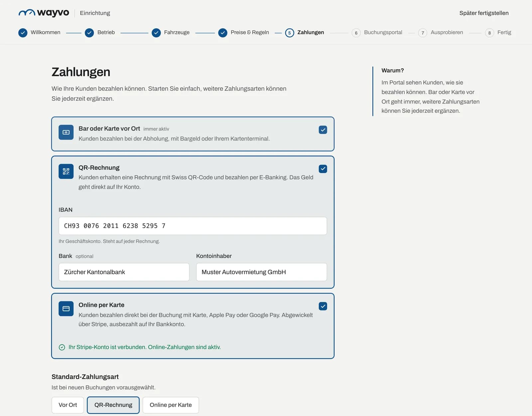
Task: Click the Preise & Regeln checkmark icon
Action: (x=223, y=33)
